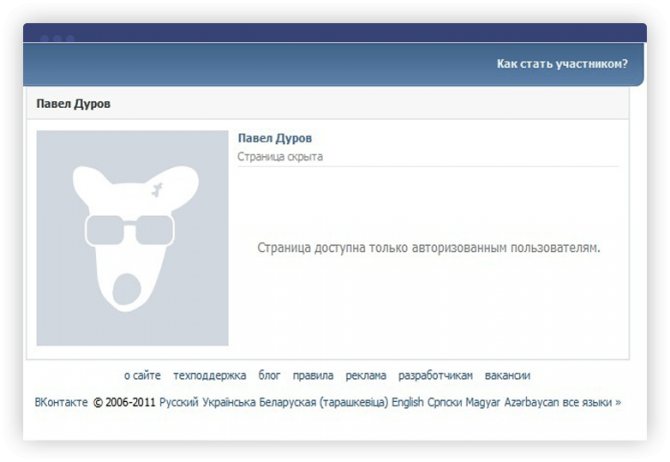Open the 'реклама' advertising link
Viewport: 670px width, 462px height.
[366, 376]
